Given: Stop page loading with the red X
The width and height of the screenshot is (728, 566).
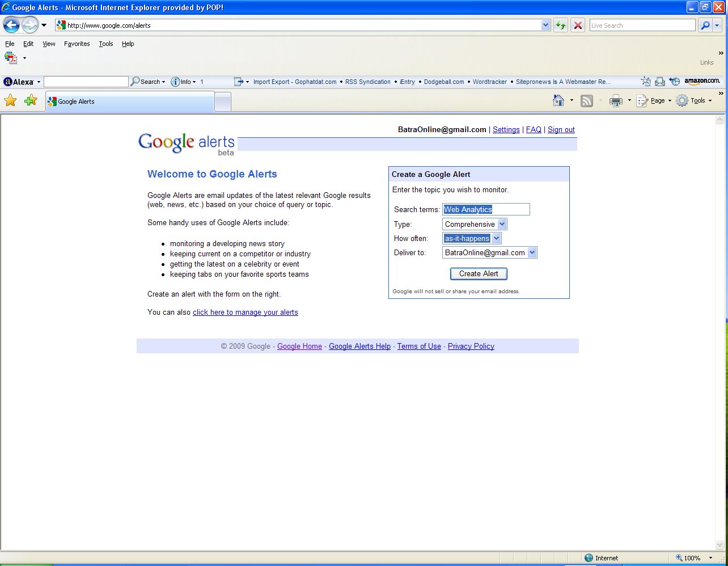Looking at the screenshot, I should click(x=577, y=25).
